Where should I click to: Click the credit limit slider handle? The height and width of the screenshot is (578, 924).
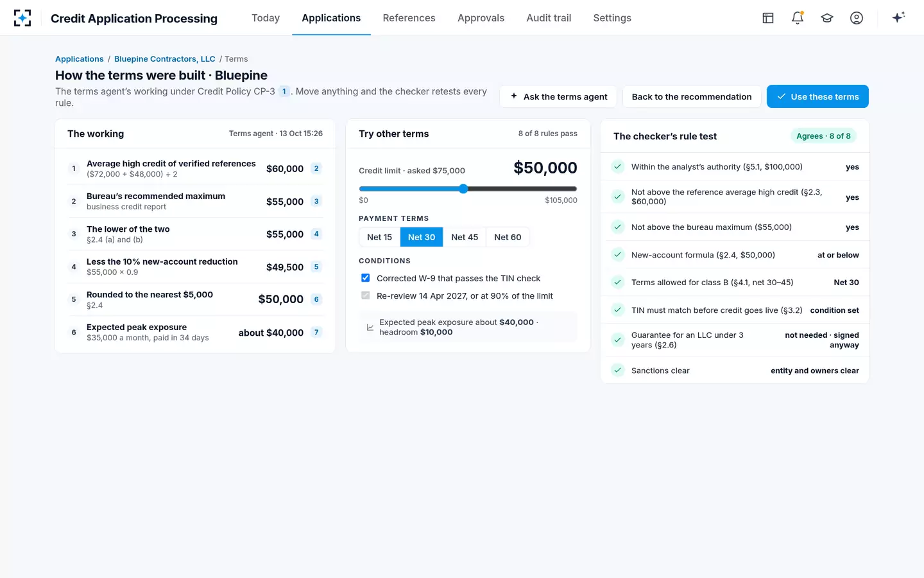(x=463, y=189)
